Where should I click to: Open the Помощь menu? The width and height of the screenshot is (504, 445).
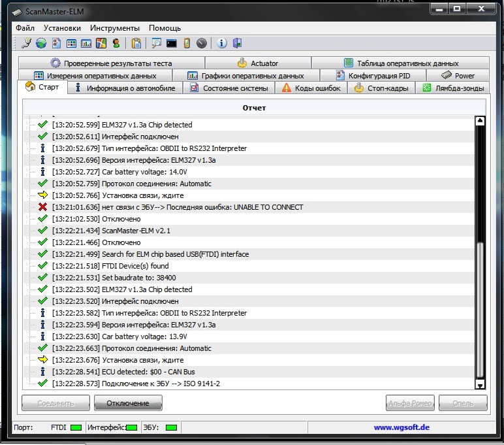(165, 28)
